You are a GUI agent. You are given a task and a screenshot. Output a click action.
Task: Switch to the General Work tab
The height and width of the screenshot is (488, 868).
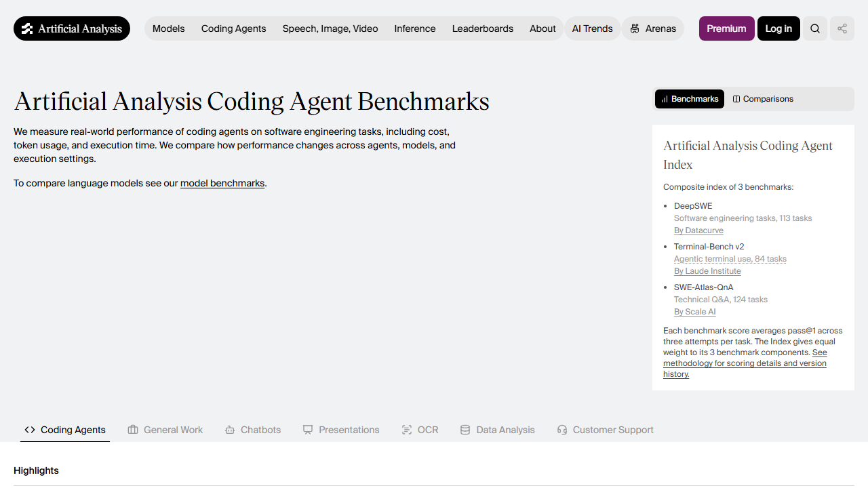point(165,430)
